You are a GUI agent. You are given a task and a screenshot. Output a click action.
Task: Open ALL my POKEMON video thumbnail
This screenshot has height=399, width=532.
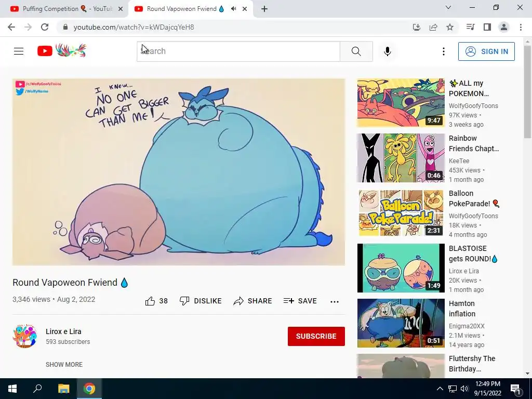tap(401, 103)
